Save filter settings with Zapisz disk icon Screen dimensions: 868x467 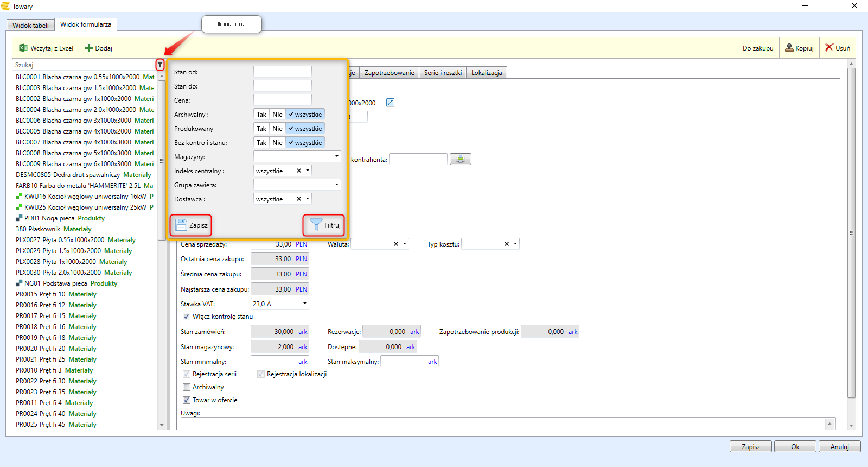(x=181, y=225)
